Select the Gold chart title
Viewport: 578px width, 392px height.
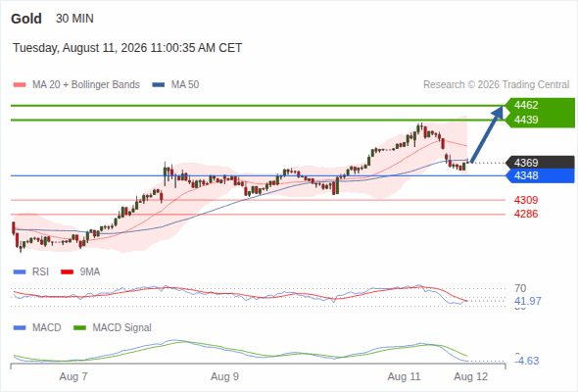pyautogui.click(x=26, y=19)
